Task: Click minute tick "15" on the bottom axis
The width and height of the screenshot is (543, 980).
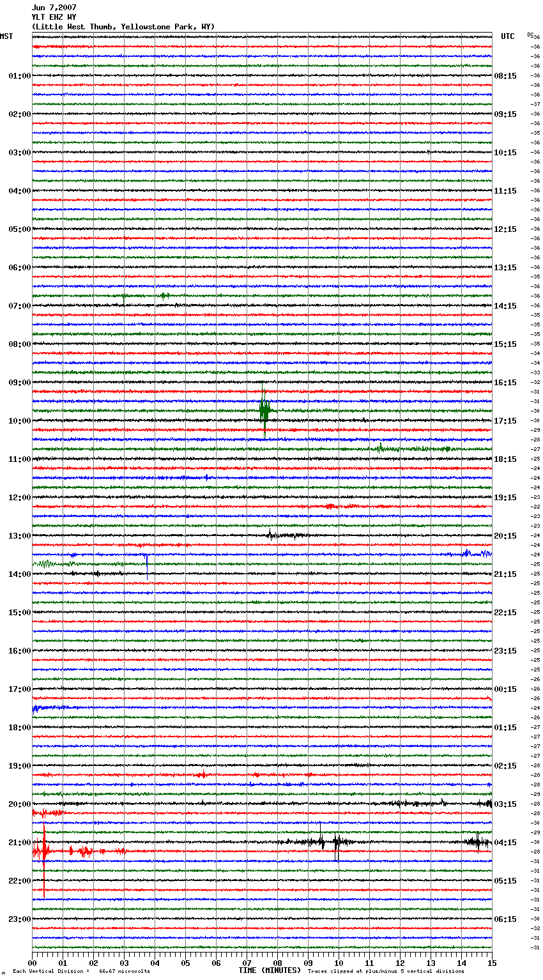Action: 492,963
